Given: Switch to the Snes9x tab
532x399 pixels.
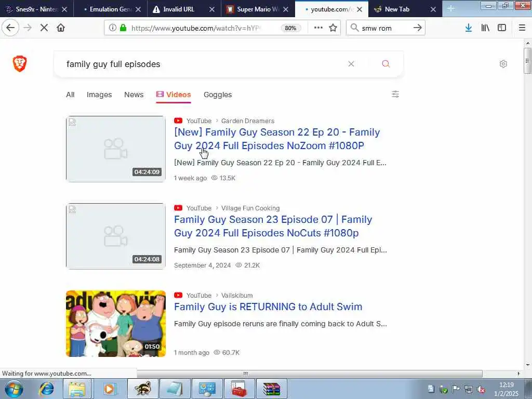Looking at the screenshot, I should [x=37, y=9].
